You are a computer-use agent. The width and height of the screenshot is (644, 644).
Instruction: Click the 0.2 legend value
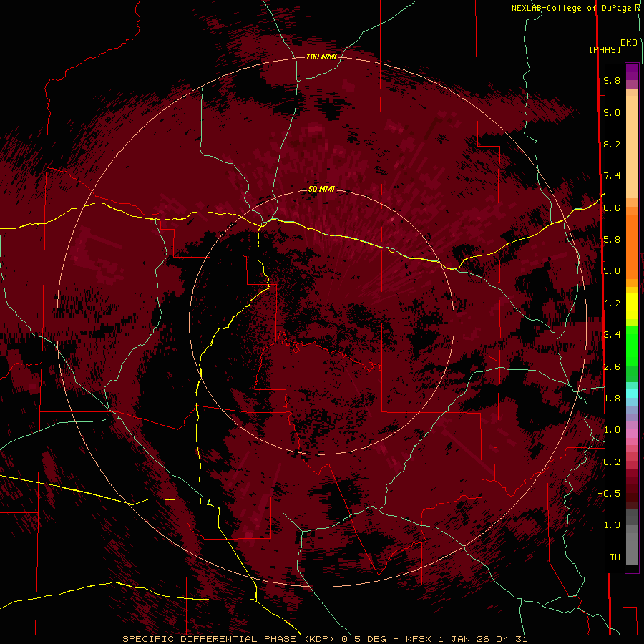point(612,462)
